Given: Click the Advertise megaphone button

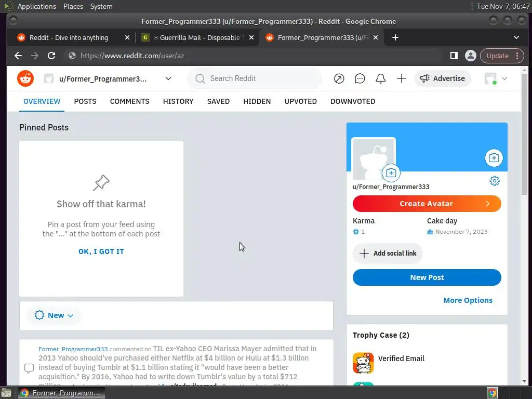Looking at the screenshot, I should click(443, 79).
